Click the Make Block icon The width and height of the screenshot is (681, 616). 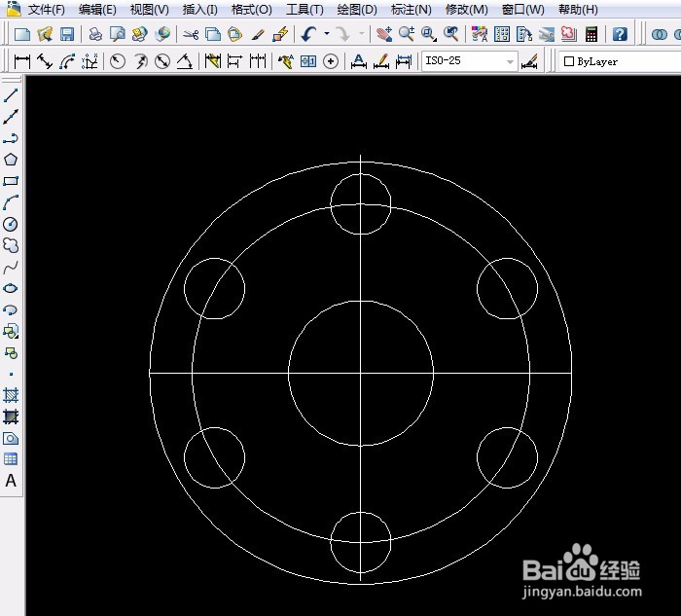(11, 352)
